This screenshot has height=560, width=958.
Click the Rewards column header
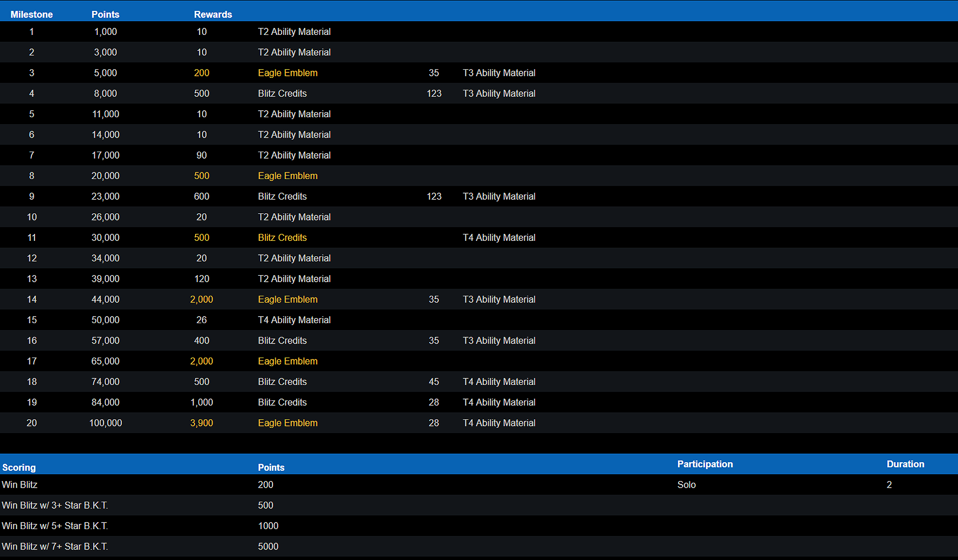[x=213, y=14]
